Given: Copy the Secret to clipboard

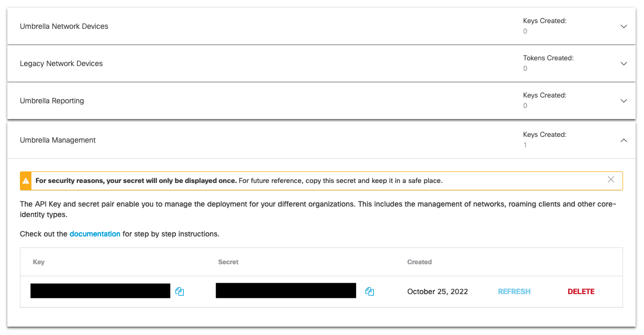Looking at the screenshot, I should tap(370, 291).
